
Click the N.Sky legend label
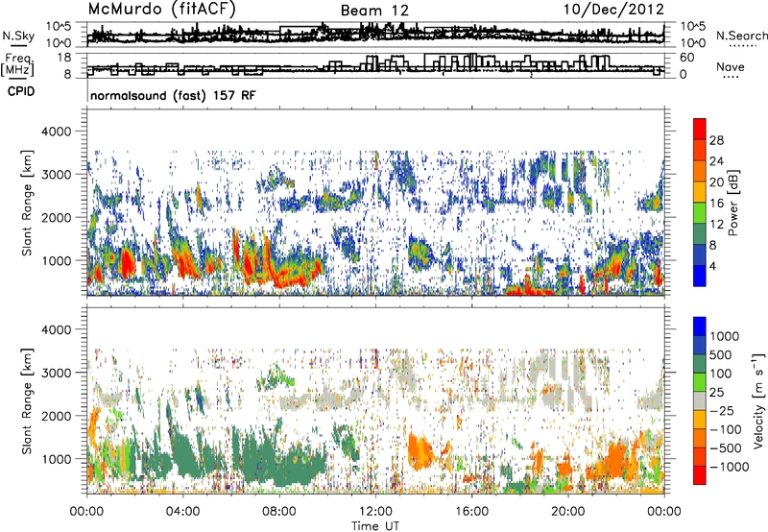pyautogui.click(x=18, y=36)
